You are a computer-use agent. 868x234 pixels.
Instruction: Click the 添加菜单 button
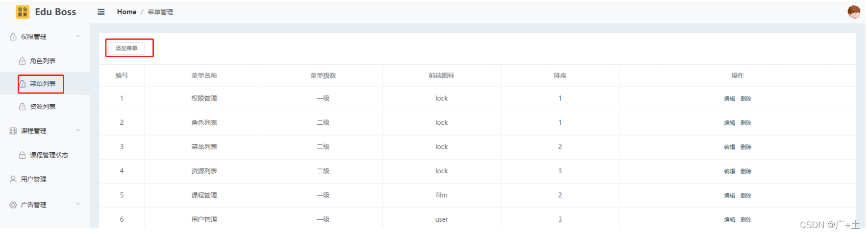126,48
